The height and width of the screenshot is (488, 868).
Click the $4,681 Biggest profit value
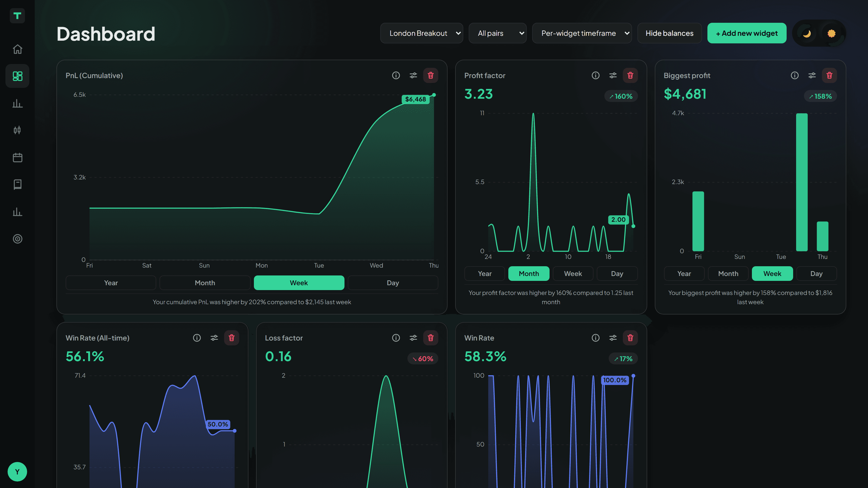pyautogui.click(x=685, y=94)
